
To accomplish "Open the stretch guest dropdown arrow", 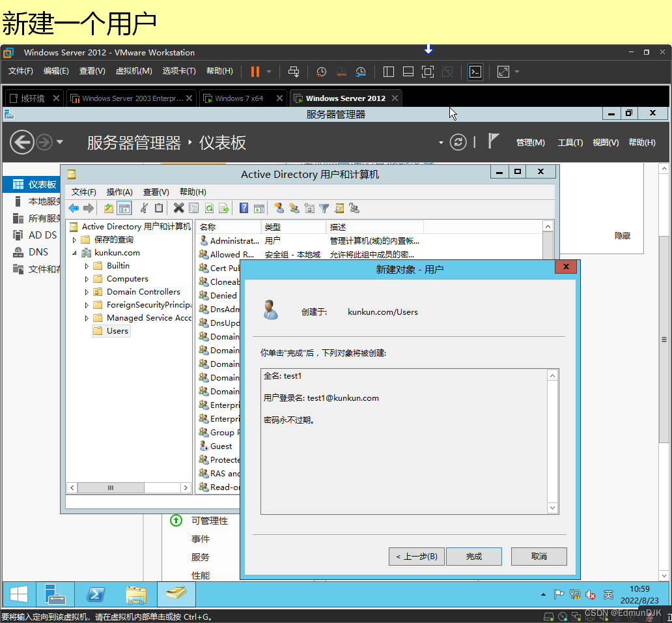I will tap(517, 72).
